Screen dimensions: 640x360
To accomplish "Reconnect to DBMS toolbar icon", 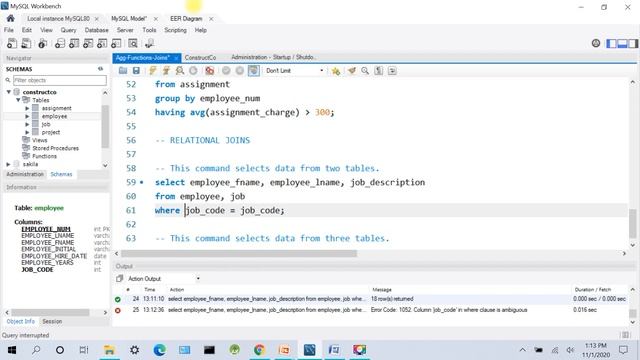I will pos(149,43).
